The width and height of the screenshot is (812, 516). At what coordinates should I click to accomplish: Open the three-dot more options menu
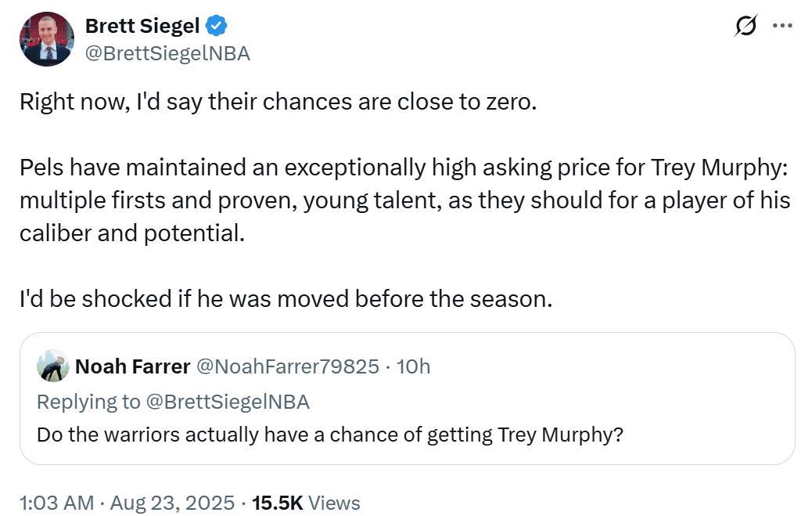click(782, 26)
